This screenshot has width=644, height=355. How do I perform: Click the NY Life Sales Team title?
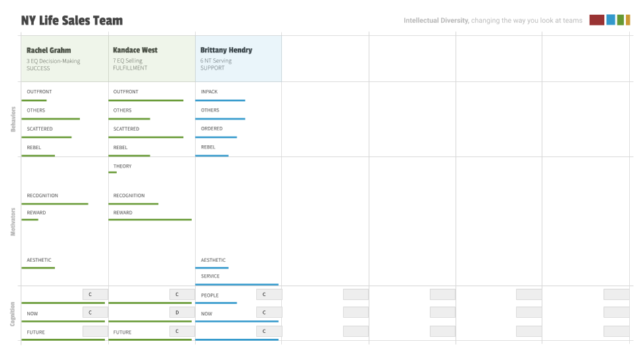pyautogui.click(x=72, y=20)
